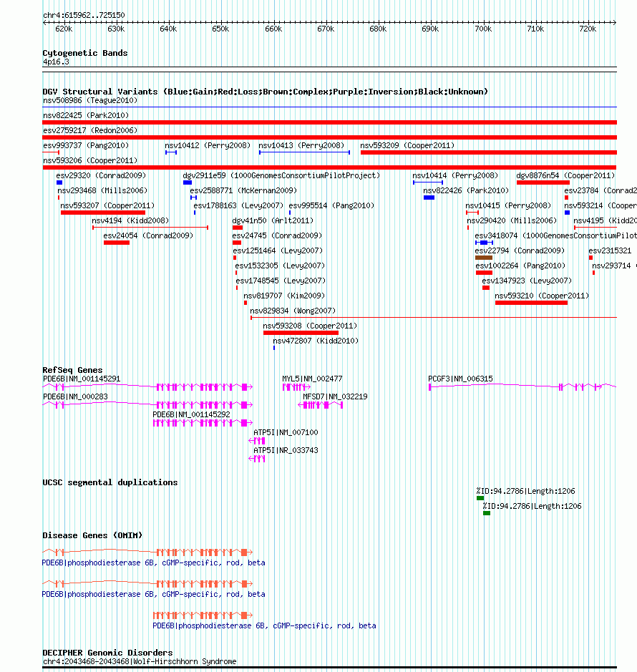This screenshot has width=637, height=672.
Task: Click the nsv593208 (Cooper2011) variant bar
Action: (x=301, y=333)
